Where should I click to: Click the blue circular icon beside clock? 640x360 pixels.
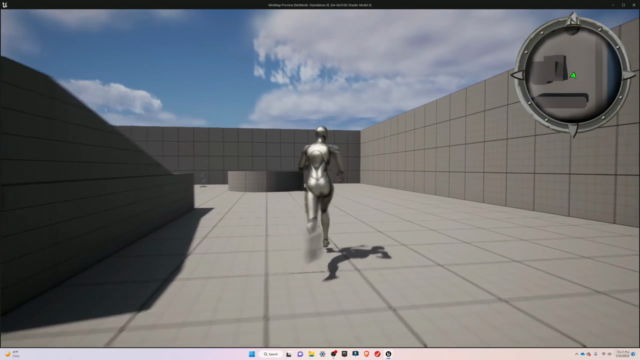633,354
